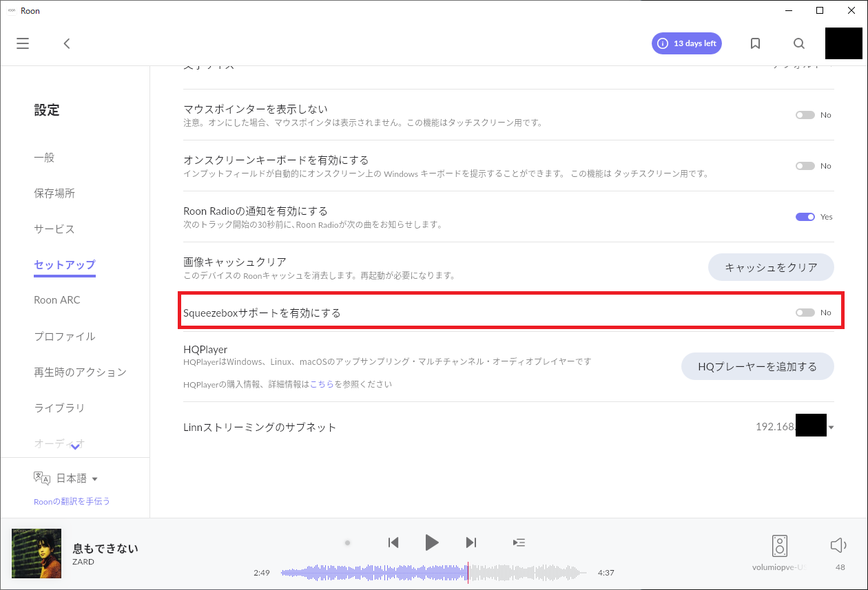Expand the settings sidebar chevron
This screenshot has height=590, width=868.
[76, 447]
